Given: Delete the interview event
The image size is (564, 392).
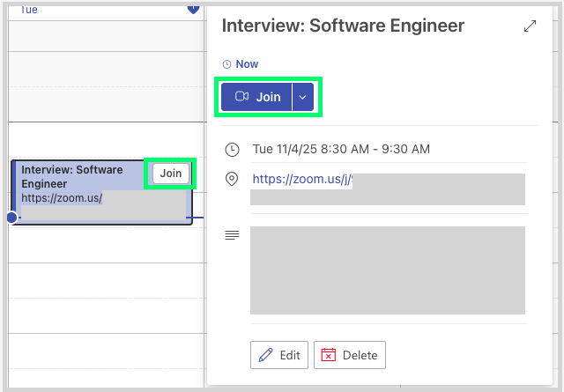Looking at the screenshot, I should tap(350, 355).
